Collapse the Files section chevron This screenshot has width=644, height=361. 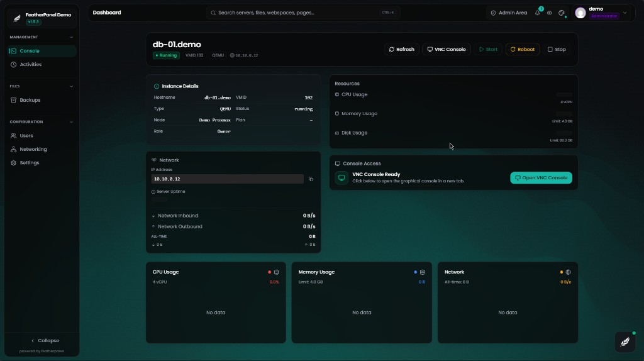[x=72, y=86]
